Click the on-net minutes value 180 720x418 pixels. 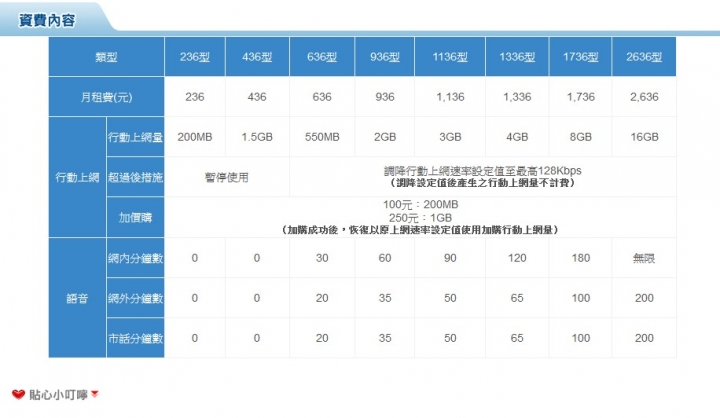[580, 258]
